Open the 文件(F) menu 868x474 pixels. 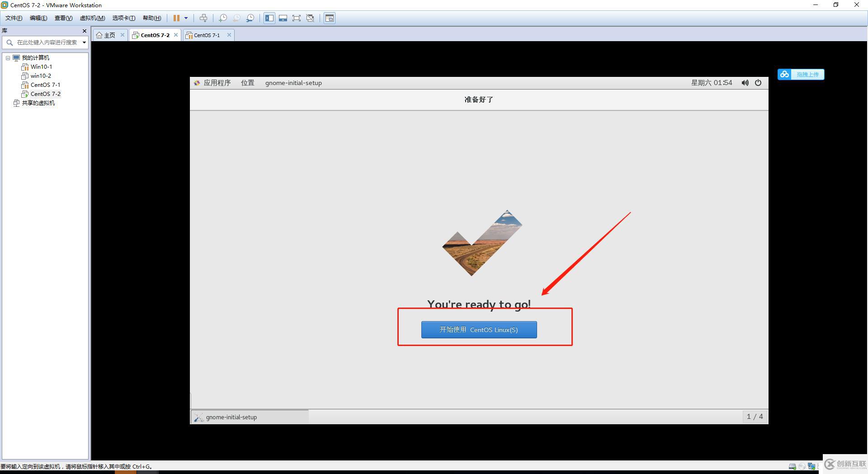(14, 18)
